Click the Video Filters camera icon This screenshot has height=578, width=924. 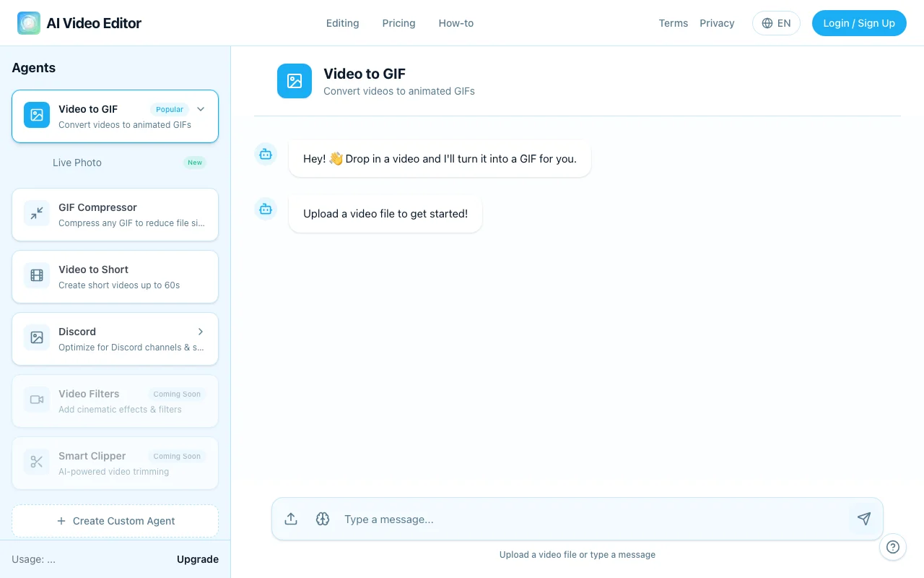pyautogui.click(x=37, y=400)
